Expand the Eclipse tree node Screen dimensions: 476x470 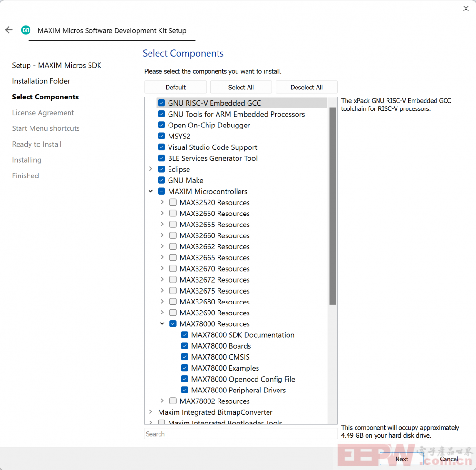(150, 169)
